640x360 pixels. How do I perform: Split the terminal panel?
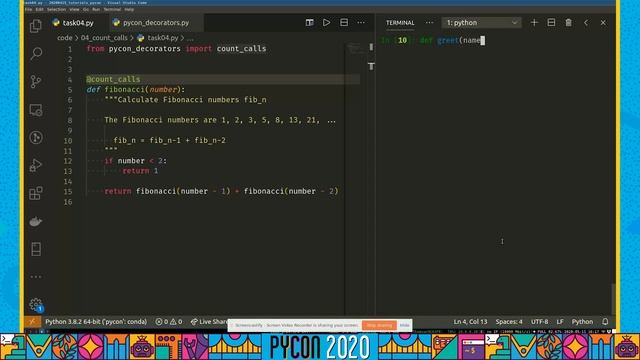pyautogui.click(x=551, y=22)
